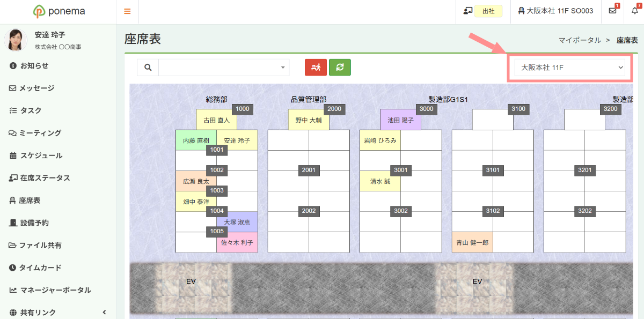Open メッセージ in sidebar
This screenshot has width=644, height=319.
tap(36, 88)
